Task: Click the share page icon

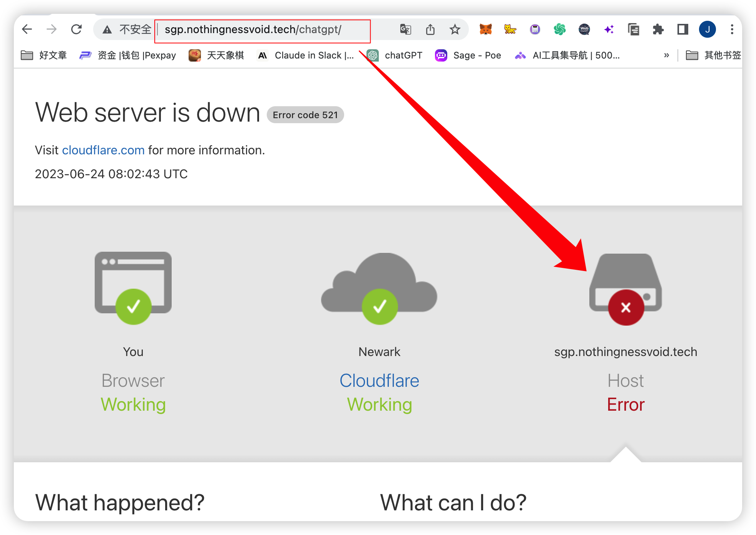Action: [x=430, y=29]
